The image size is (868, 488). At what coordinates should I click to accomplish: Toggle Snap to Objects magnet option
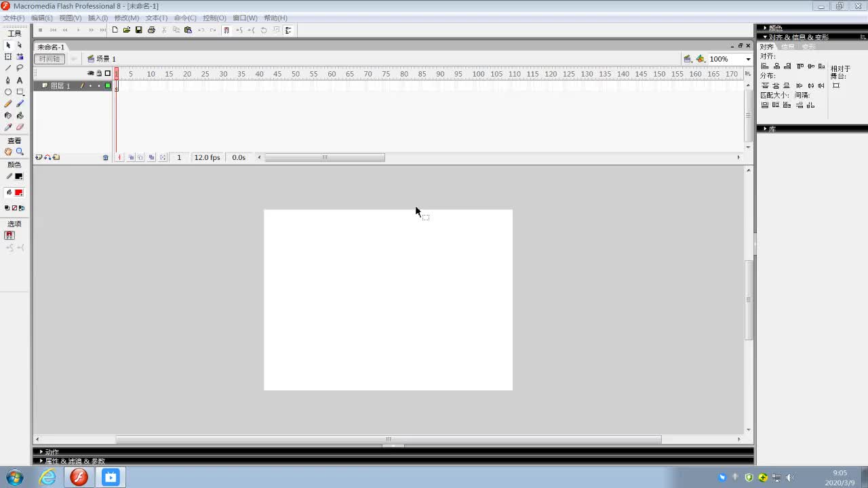9,235
